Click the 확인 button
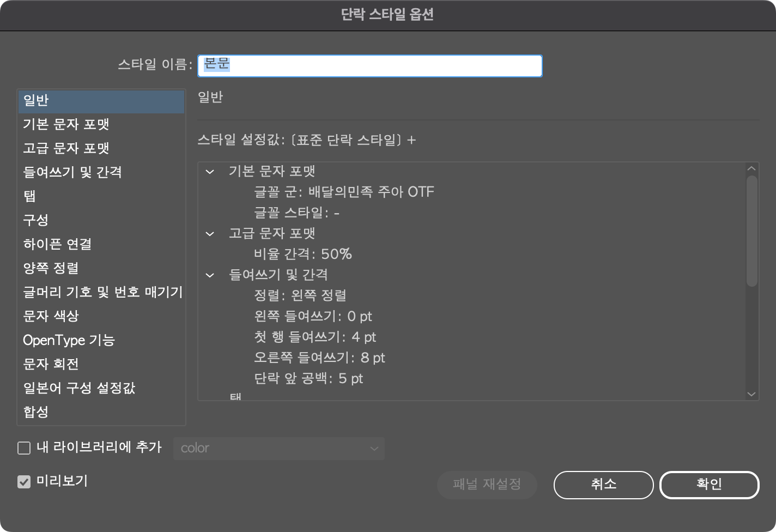Image resolution: width=776 pixels, height=532 pixels. [709, 485]
